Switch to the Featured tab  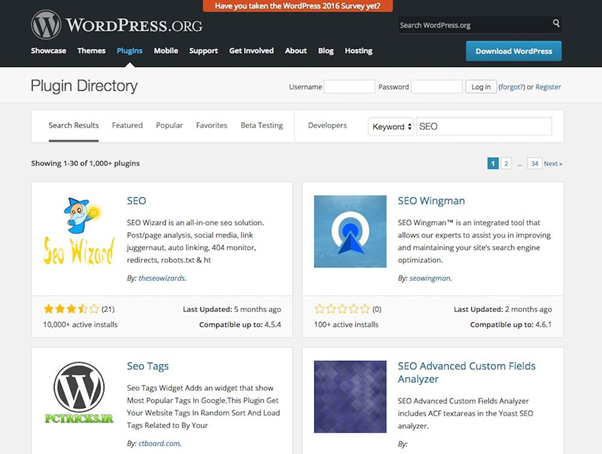point(127,125)
